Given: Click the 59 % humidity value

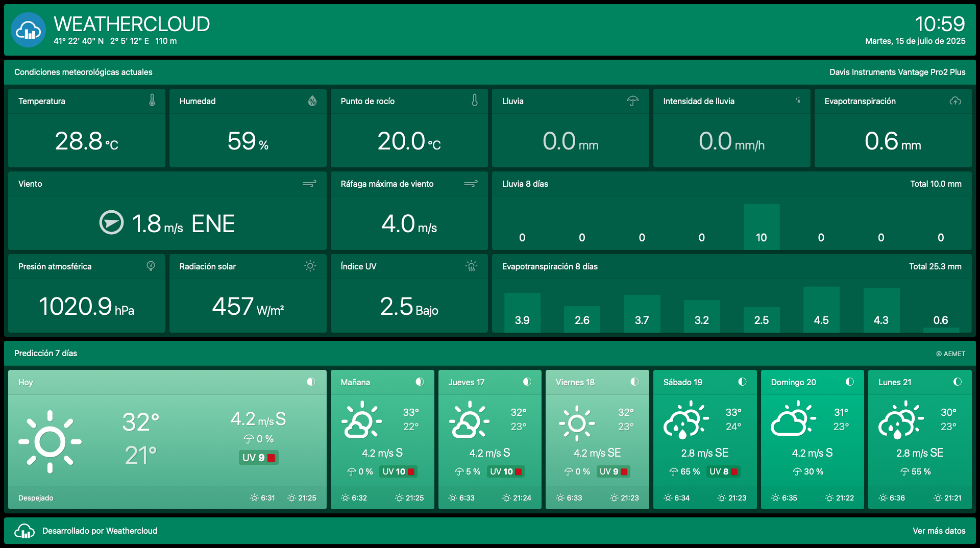Looking at the screenshot, I should tap(248, 141).
